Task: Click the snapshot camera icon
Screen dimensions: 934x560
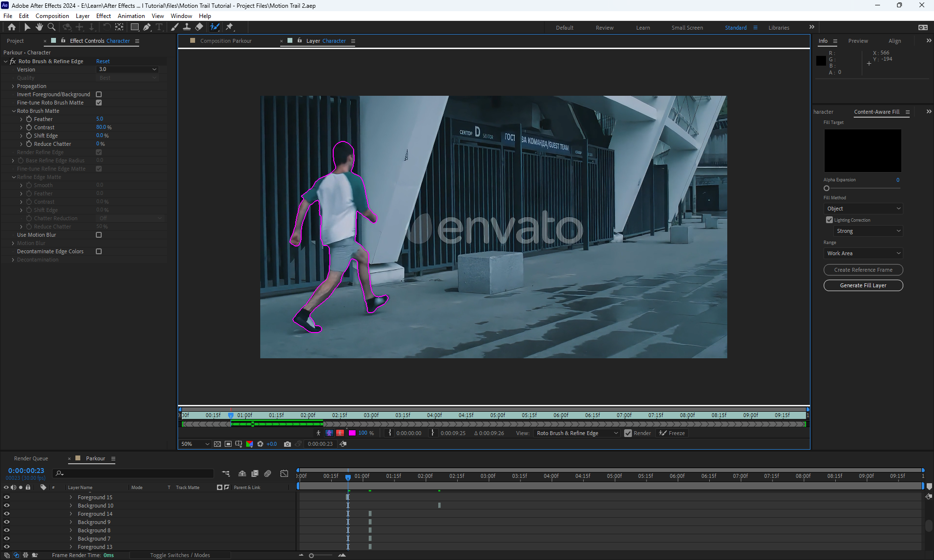Action: point(287,444)
